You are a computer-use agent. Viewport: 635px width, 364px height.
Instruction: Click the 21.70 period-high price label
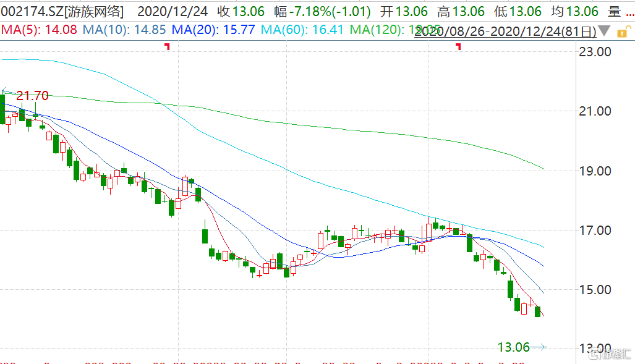click(x=32, y=96)
